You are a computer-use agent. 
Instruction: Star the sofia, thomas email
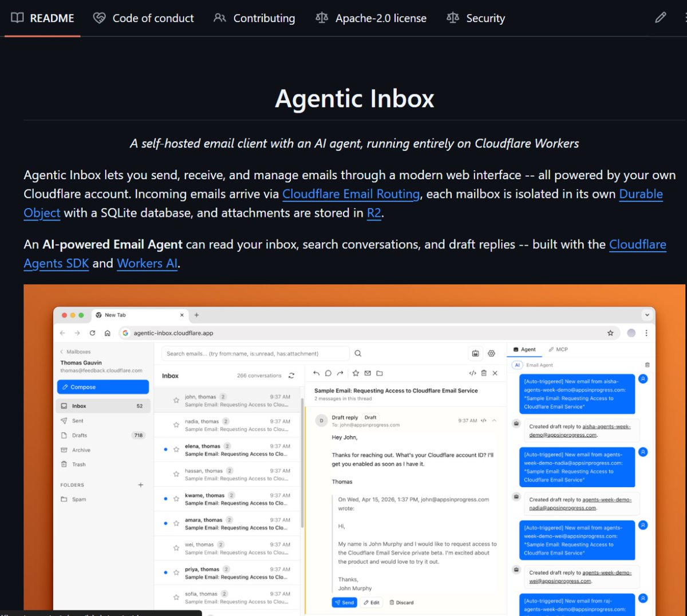click(x=176, y=597)
